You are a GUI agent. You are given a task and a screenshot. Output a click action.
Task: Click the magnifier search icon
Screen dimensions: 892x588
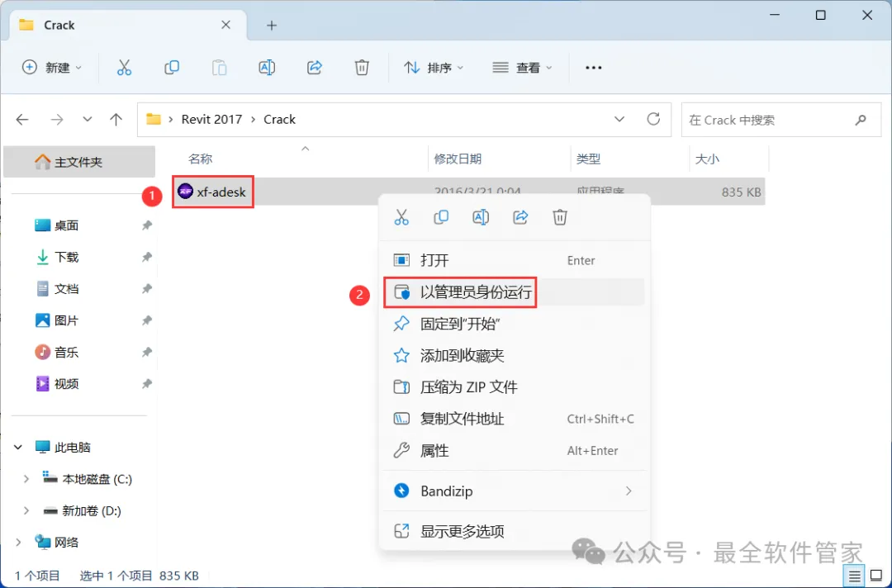tap(861, 120)
